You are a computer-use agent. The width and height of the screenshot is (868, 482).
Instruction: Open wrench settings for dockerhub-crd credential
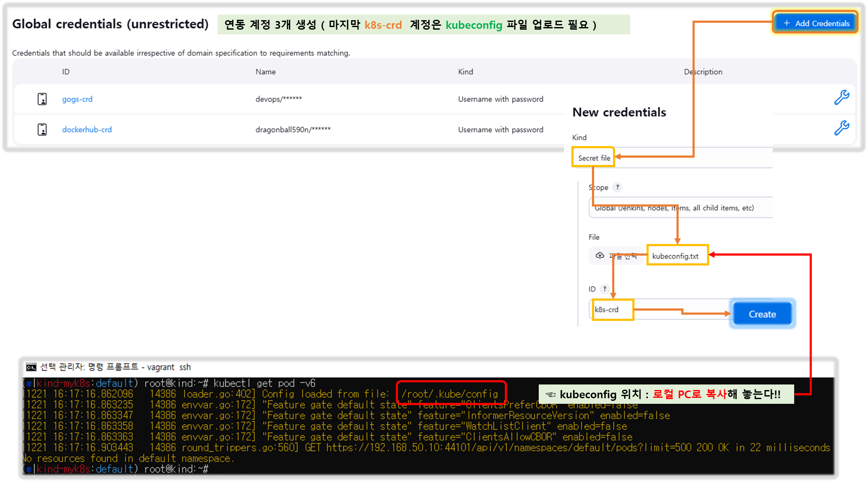[x=841, y=128]
